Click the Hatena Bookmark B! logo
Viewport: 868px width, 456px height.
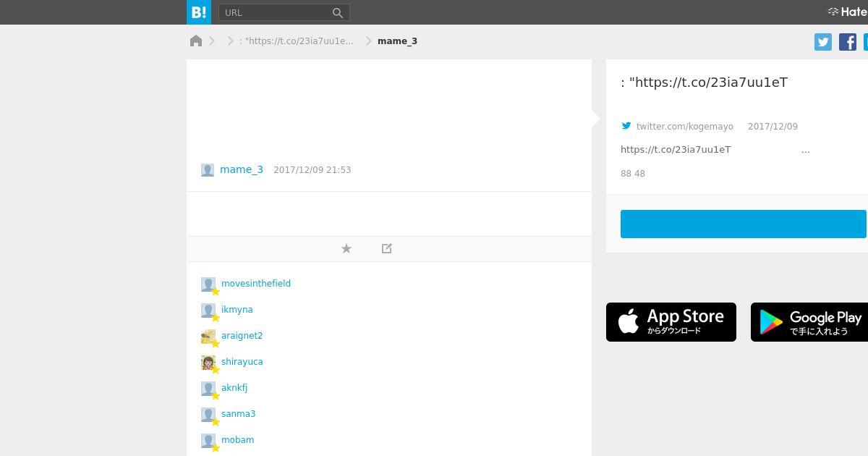point(199,12)
